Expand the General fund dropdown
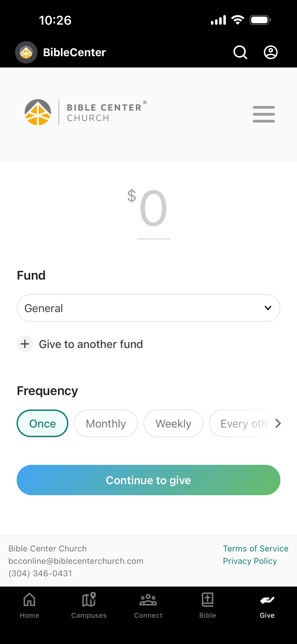This screenshot has height=644, width=297. coord(148,308)
